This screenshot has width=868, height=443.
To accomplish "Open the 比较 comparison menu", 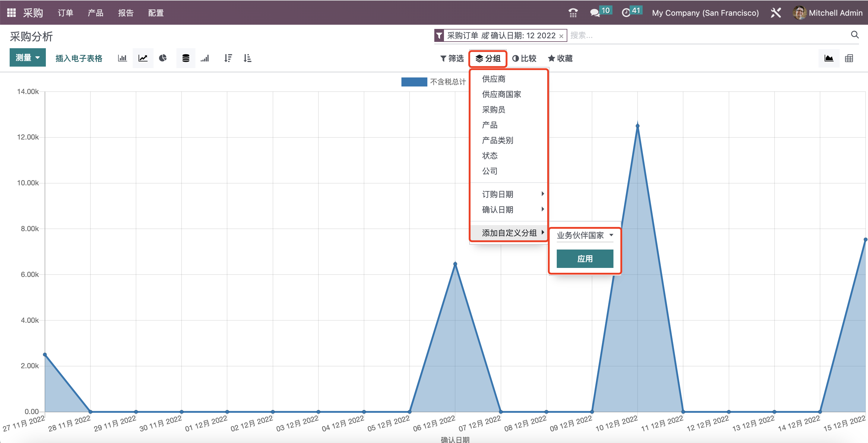I will [x=524, y=58].
